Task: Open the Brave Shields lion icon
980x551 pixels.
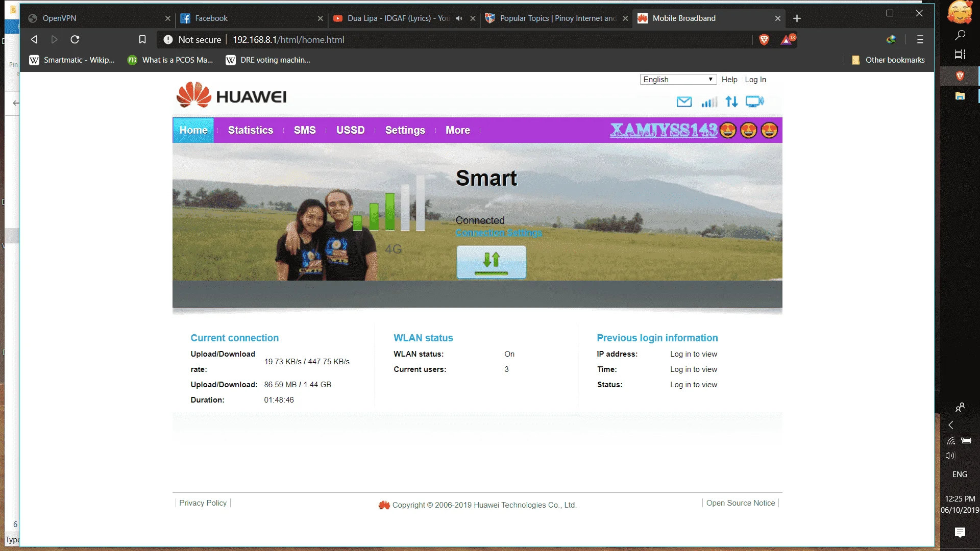Action: click(x=764, y=39)
